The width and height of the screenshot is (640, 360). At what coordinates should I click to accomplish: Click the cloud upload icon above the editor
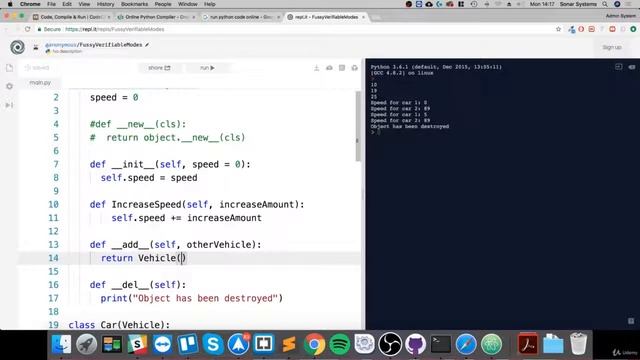(x=329, y=68)
